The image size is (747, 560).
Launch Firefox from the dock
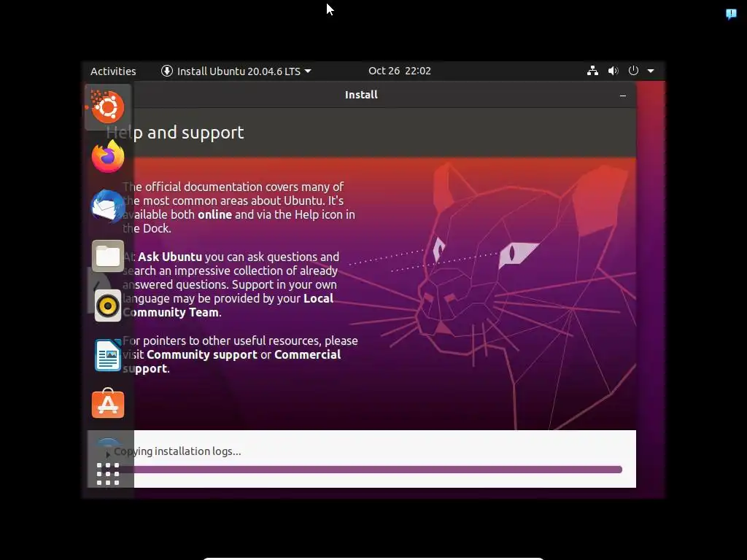coord(108,157)
